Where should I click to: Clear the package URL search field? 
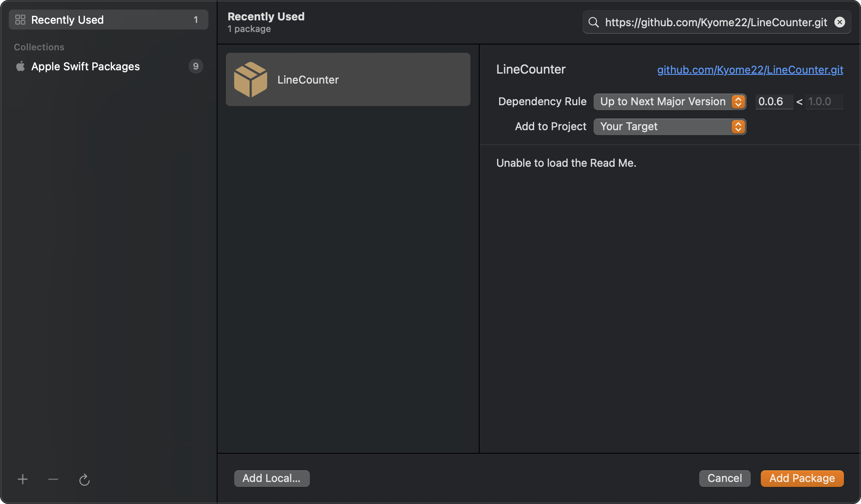coord(840,22)
